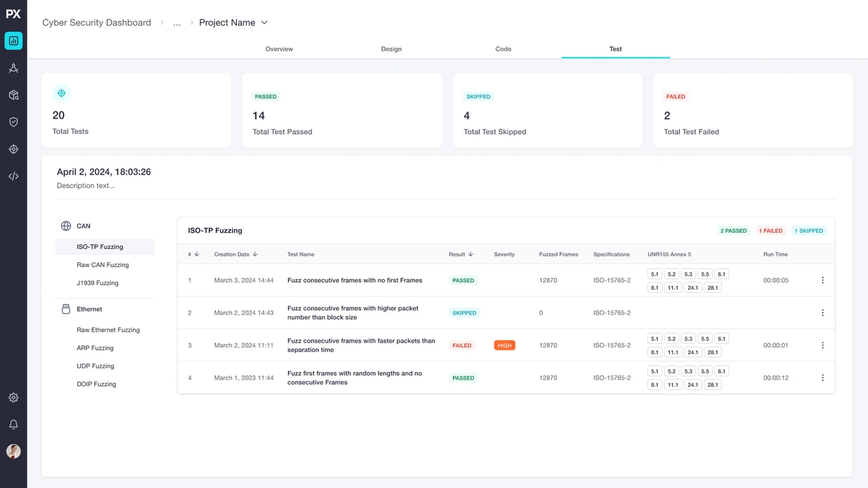Click the Total Test Failed card
The width and height of the screenshot is (868, 488).
coord(753,110)
